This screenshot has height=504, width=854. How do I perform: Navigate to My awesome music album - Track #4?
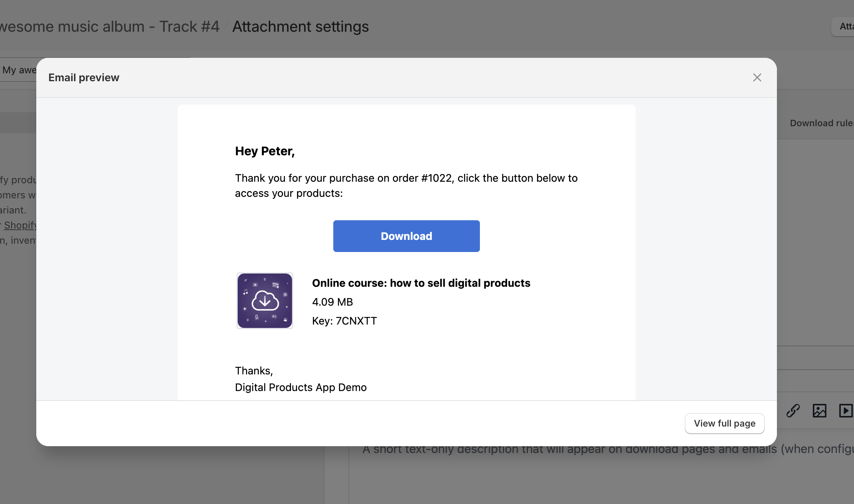pyautogui.click(x=110, y=26)
